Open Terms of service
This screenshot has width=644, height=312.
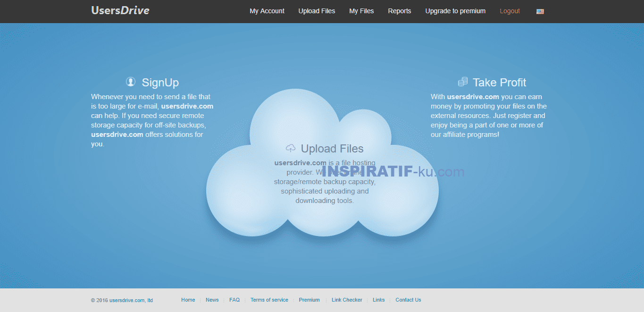coord(269,300)
